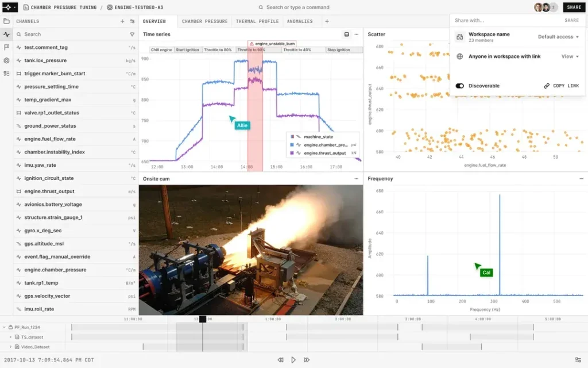Click the timeline playhead marker
Viewport: 588px width, 368px height.
202,319
